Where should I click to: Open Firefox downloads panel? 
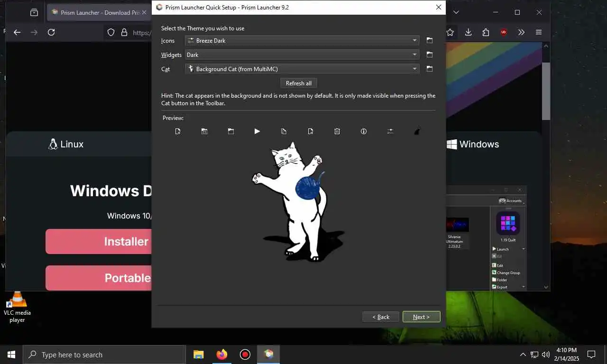468,32
